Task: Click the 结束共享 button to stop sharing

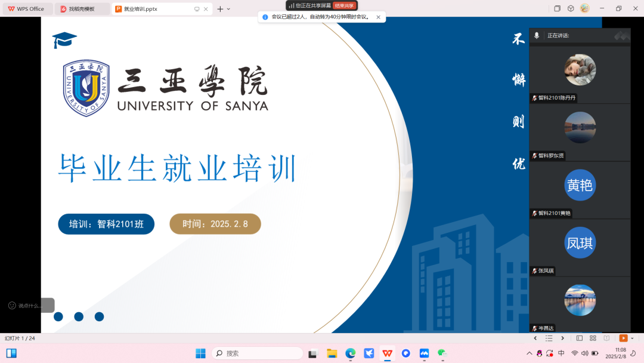Action: pyautogui.click(x=343, y=5)
